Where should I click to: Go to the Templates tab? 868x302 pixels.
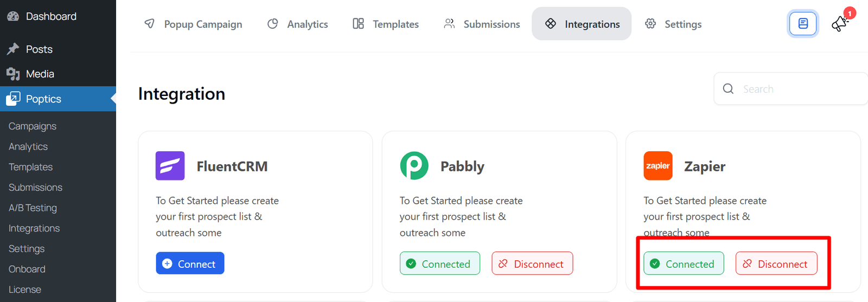(386, 24)
